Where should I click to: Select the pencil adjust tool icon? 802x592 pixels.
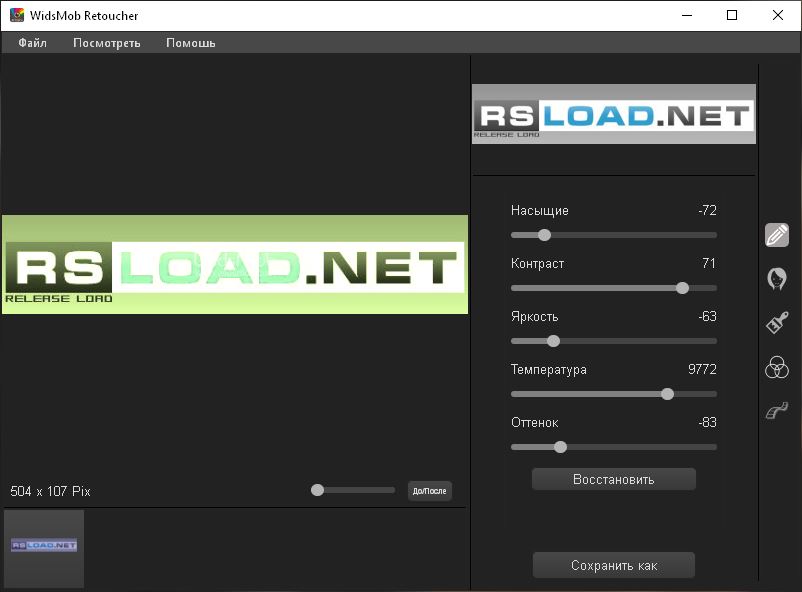point(776,235)
